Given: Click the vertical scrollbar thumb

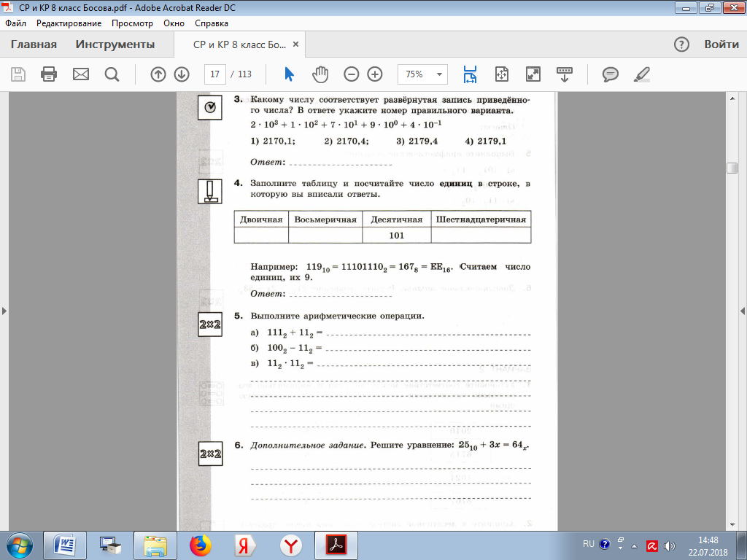Looking at the screenshot, I should (x=732, y=168).
